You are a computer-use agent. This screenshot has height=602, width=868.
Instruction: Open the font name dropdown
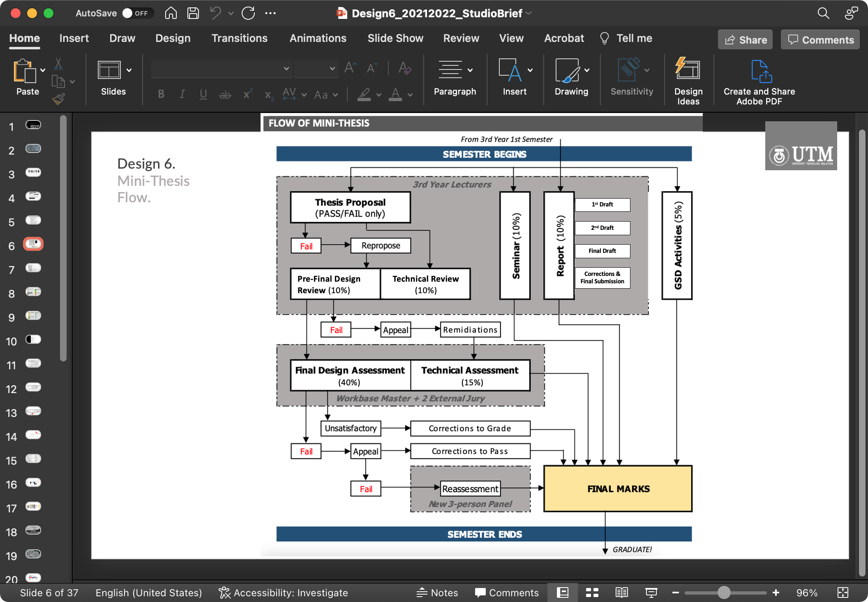286,69
